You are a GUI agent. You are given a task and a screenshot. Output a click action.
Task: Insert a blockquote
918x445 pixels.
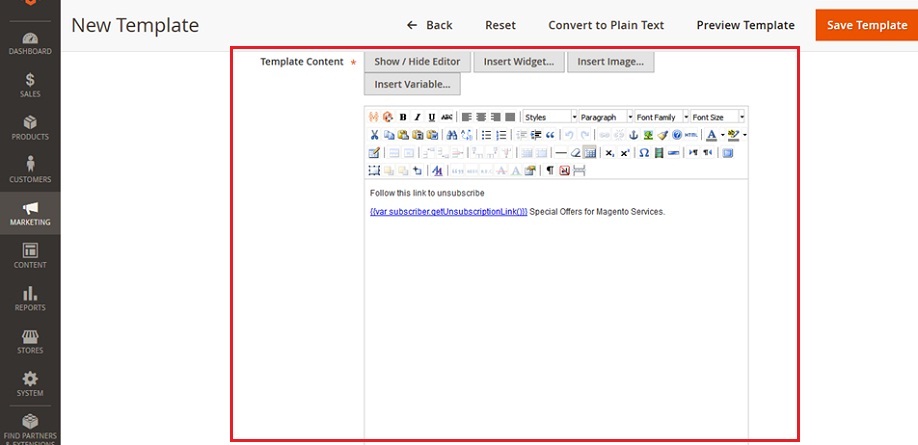(550, 135)
